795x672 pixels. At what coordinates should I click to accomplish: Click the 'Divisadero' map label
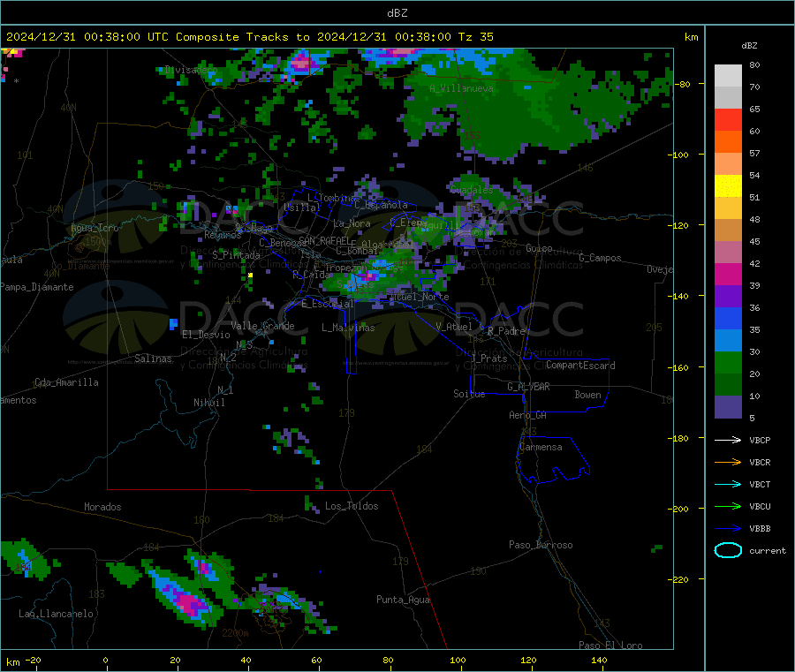coord(191,70)
